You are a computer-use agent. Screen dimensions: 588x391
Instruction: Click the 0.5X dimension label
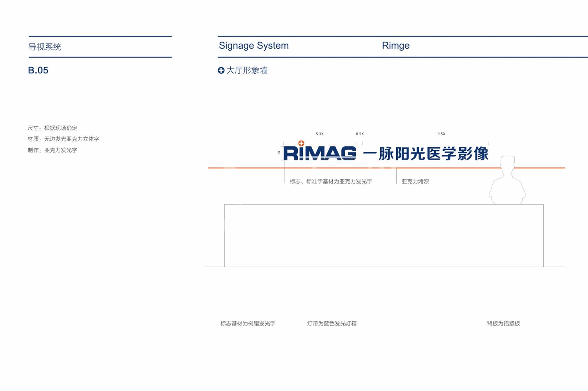[360, 134]
